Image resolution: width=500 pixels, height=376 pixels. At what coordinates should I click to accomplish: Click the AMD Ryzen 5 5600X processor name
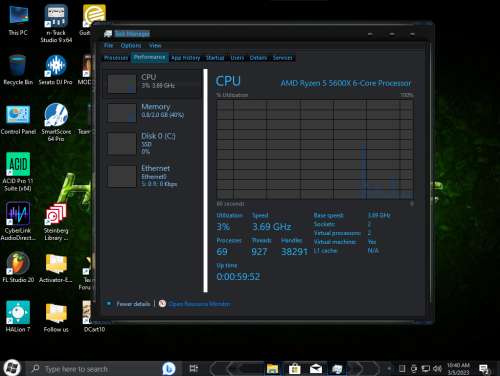[346, 83]
